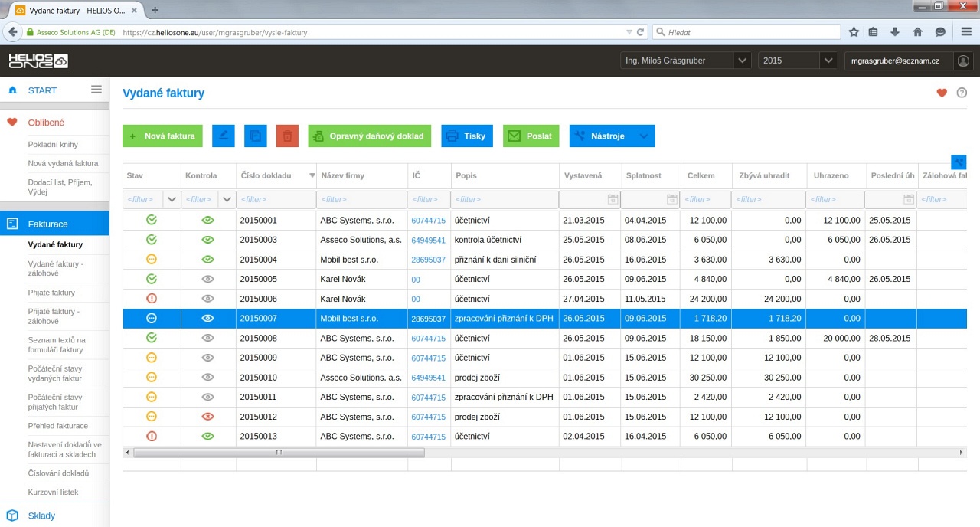Toggle red Kontrola eye for invoice 20150012
Screen dimensions: 980x527
tap(207, 417)
